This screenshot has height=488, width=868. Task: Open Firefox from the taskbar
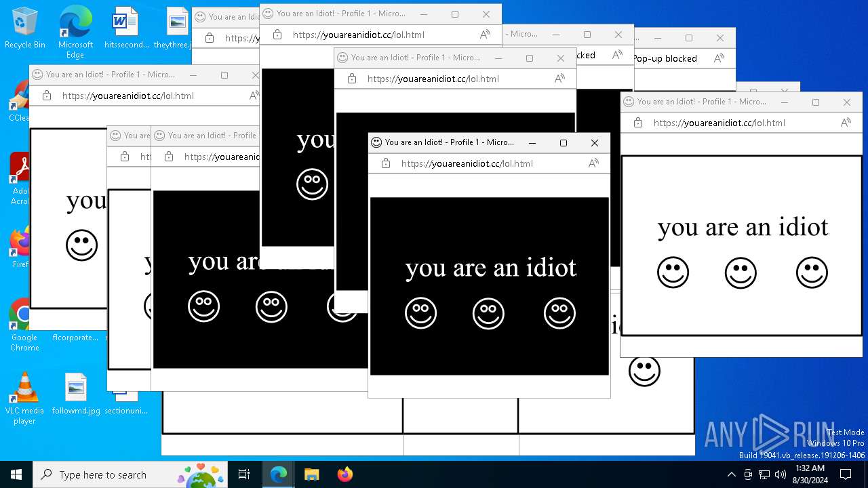pos(344,474)
